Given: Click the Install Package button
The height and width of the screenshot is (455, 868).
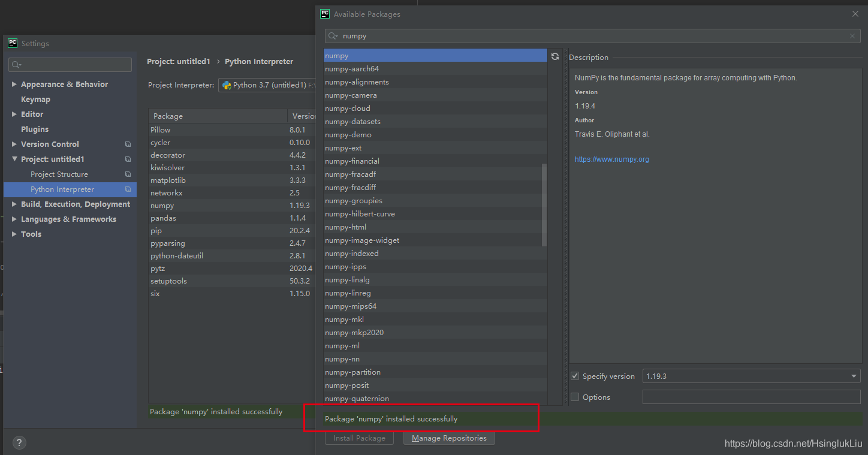Looking at the screenshot, I should point(359,438).
